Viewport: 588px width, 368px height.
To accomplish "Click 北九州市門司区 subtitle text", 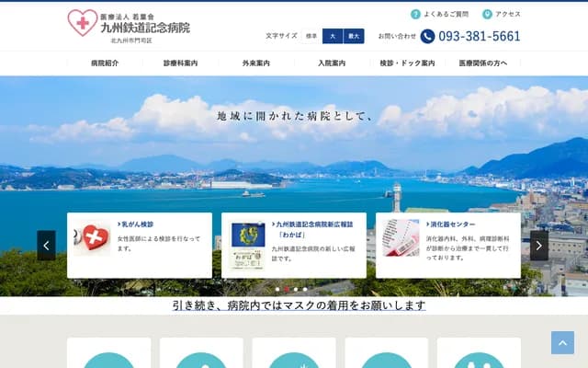I will pyautogui.click(x=131, y=40).
